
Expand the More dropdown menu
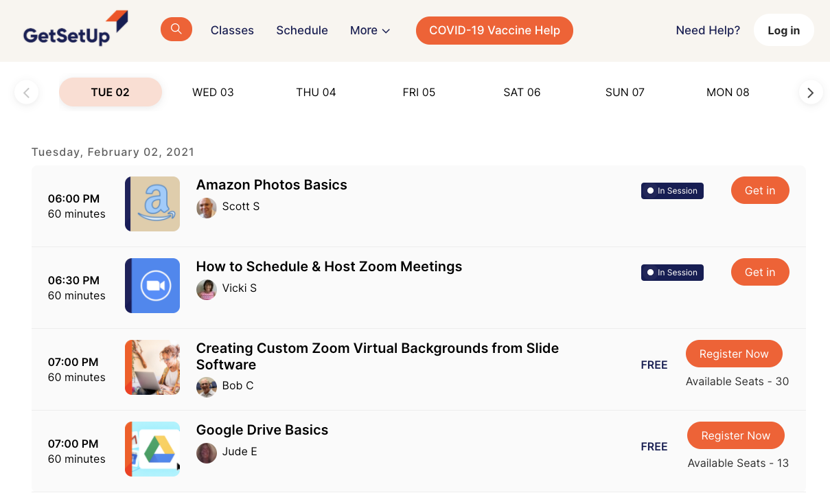[370, 31]
